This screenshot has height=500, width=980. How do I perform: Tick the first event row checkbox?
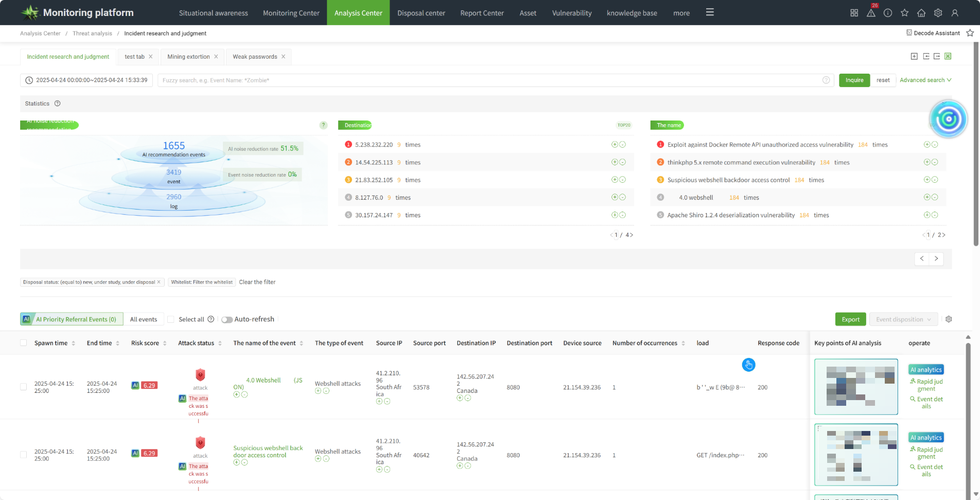[x=23, y=387]
